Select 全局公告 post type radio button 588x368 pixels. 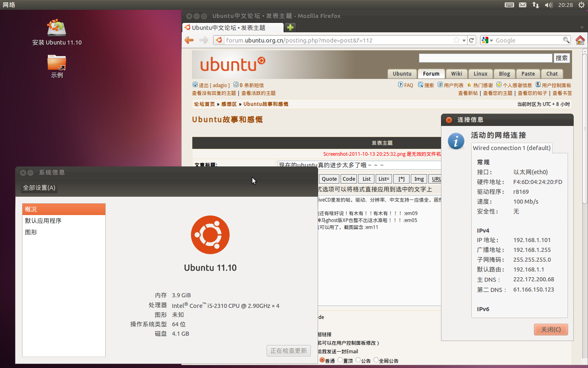(376, 360)
